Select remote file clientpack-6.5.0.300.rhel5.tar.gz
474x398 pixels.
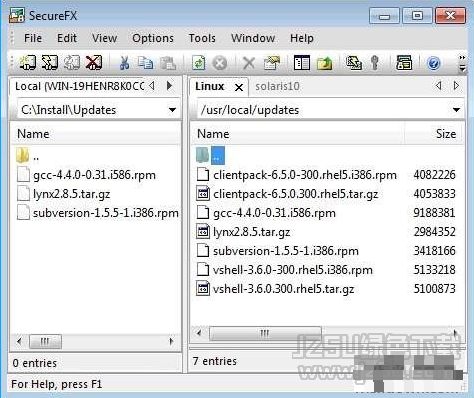296,194
